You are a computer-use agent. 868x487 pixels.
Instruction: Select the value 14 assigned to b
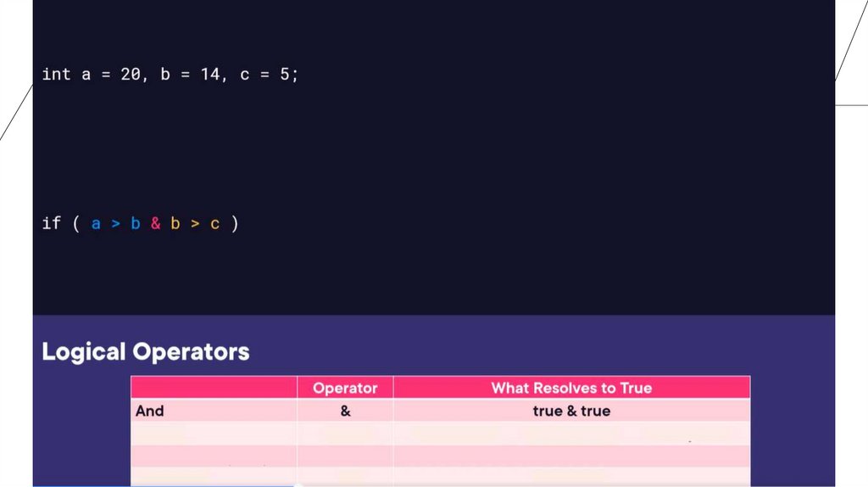point(209,75)
